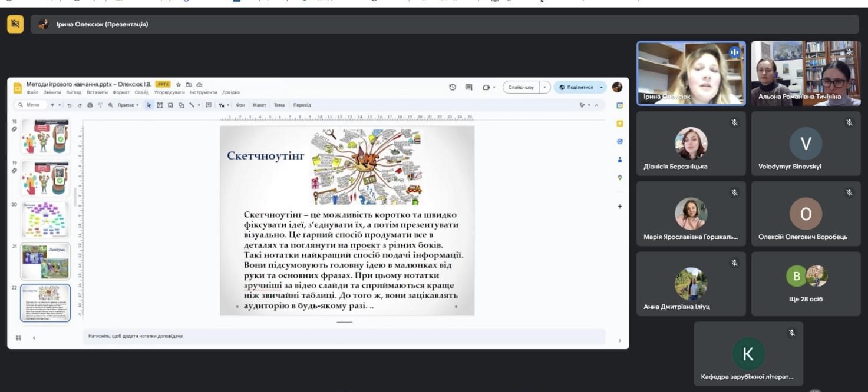Click the plus get add-ons icon
The width and height of the screenshot is (868, 392).
coord(619,207)
